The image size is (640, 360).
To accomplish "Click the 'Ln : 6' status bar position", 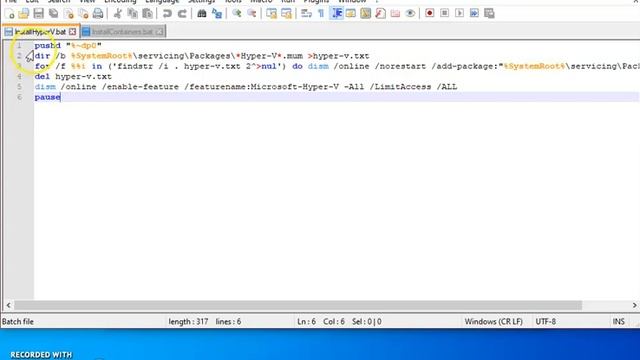I will [x=306, y=322].
